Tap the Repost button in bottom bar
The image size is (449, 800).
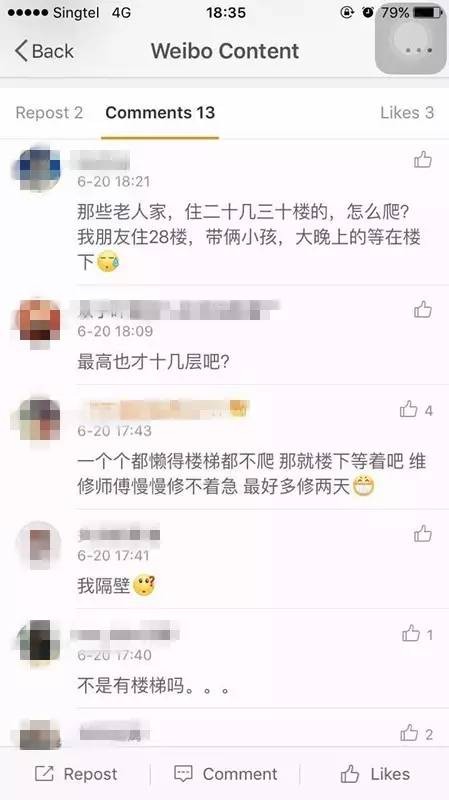point(76,774)
